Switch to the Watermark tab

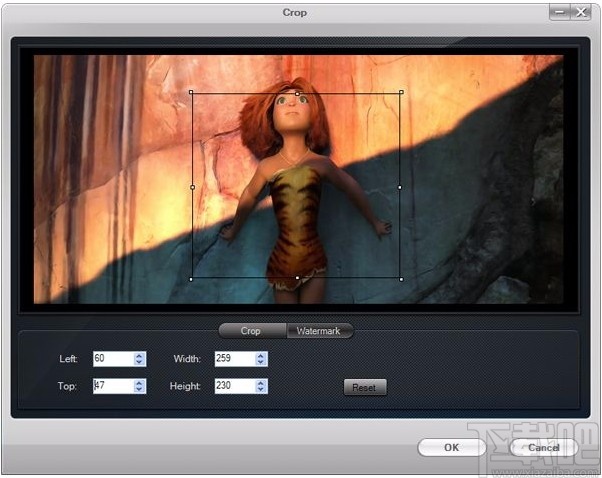(x=319, y=331)
